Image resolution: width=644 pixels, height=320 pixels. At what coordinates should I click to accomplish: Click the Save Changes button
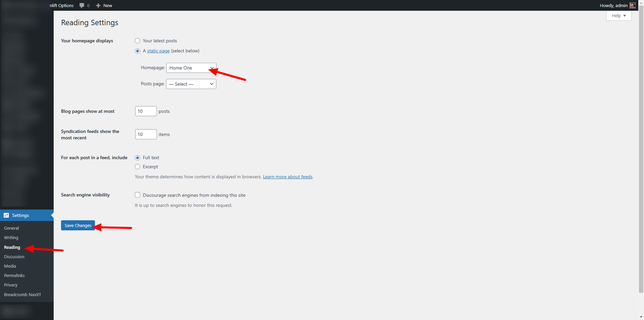click(x=78, y=225)
